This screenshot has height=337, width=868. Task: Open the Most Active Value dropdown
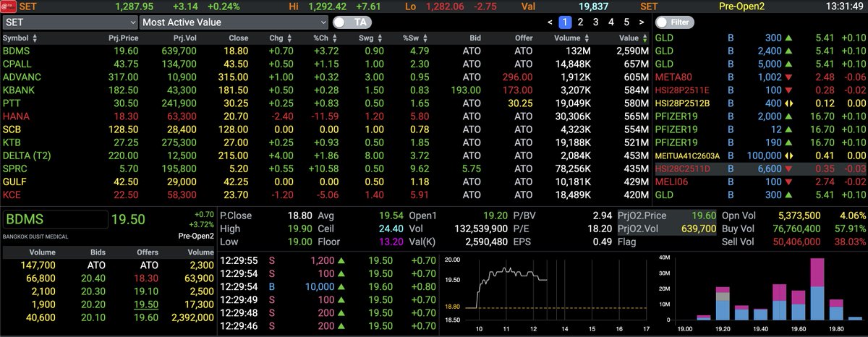point(234,22)
